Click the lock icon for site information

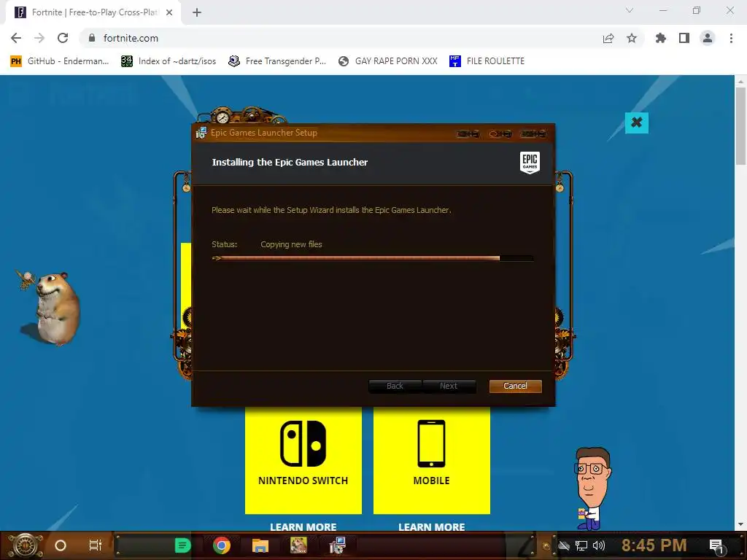92,38
